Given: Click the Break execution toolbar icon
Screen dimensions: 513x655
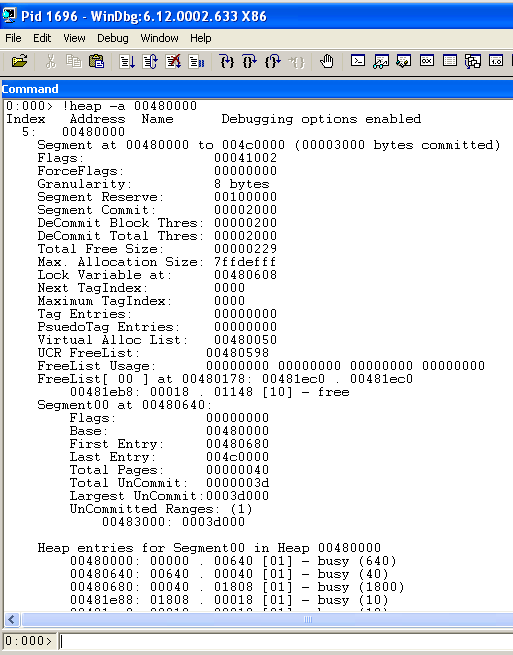Looking at the screenshot, I should point(196,62).
